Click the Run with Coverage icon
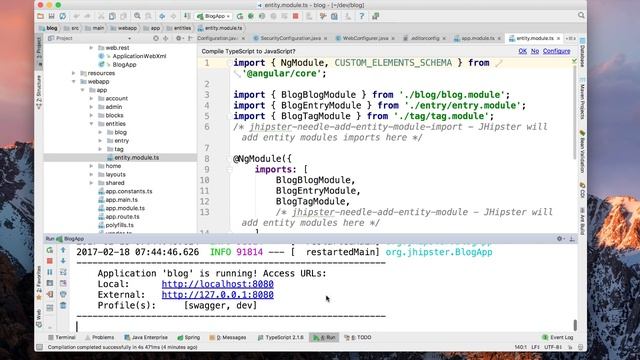640x360 pixels. tap(262, 16)
